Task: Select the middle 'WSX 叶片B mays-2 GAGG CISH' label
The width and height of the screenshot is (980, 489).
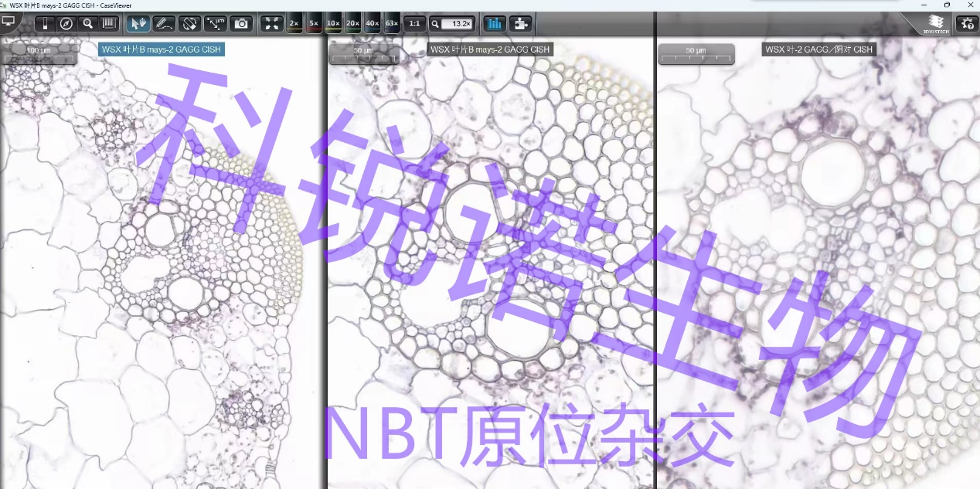Action: pyautogui.click(x=490, y=49)
